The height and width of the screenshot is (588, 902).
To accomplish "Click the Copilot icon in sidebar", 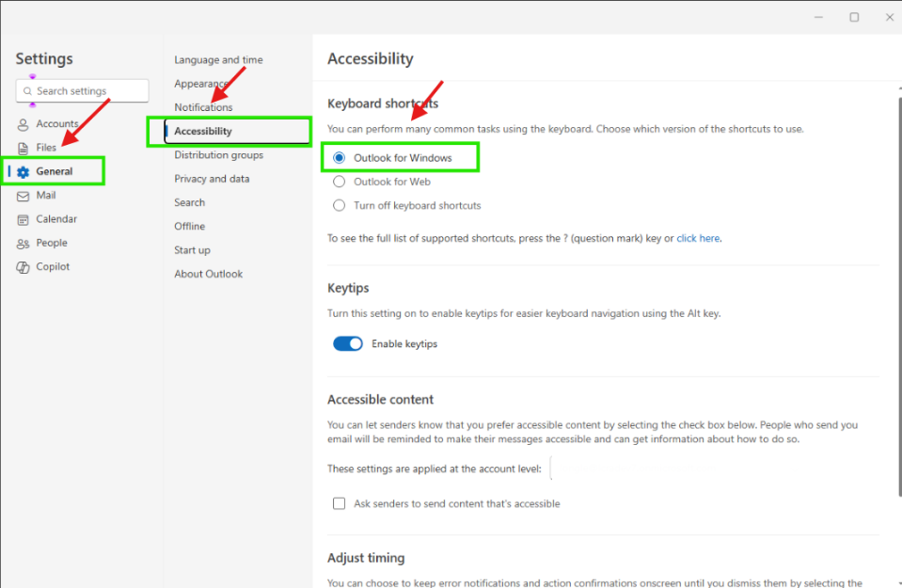I will (23, 267).
